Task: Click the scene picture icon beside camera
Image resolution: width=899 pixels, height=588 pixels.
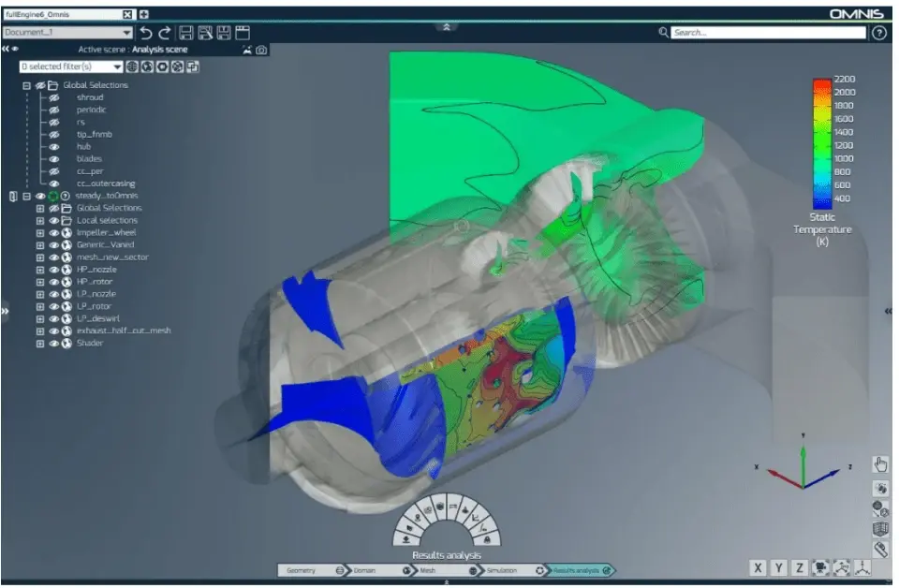Action: [247, 50]
